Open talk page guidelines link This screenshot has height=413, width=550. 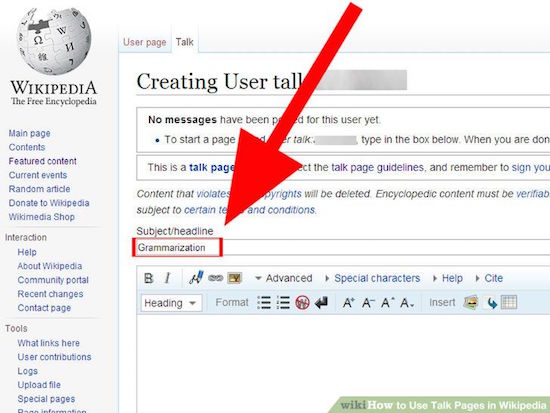(377, 167)
